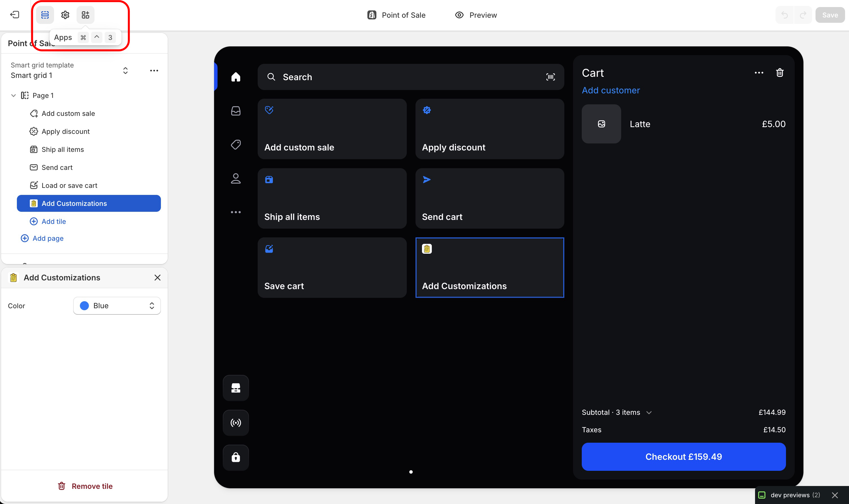Click the Taxes £14.50 row

[x=684, y=430]
